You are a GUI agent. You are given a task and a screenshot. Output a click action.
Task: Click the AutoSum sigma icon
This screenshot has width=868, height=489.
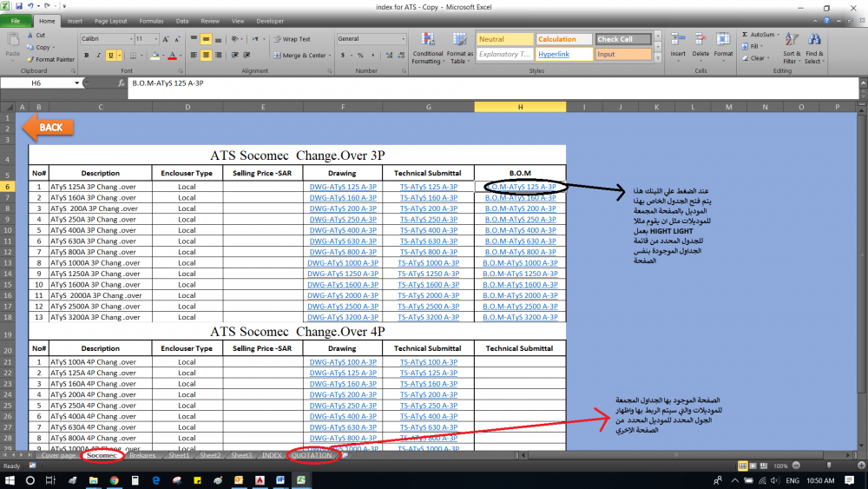coord(745,35)
